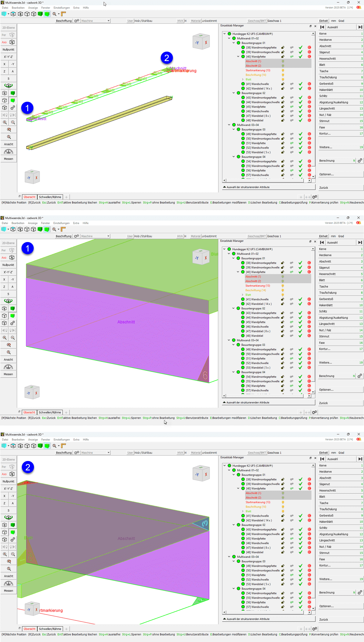Click the cyan cube icon in top window toolbar
Screen dimensions: 364x642
[4, 14]
